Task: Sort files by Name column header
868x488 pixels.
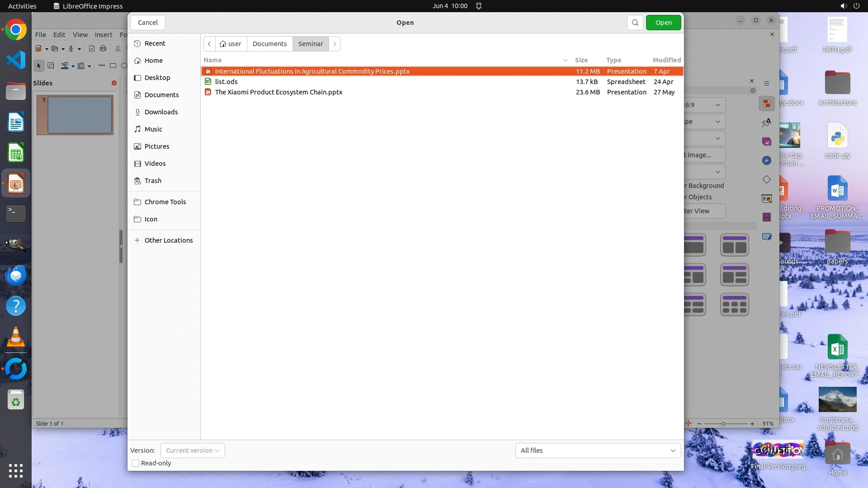Action: click(x=212, y=60)
